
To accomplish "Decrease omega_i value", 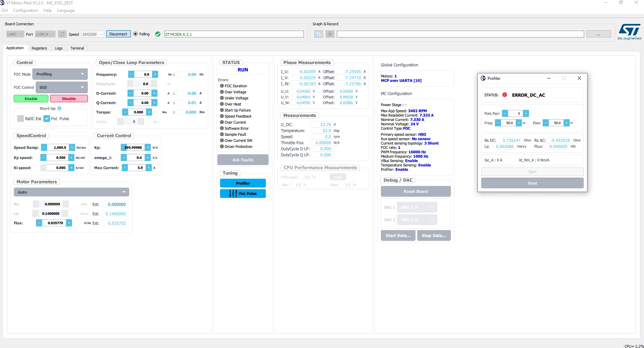I will tap(124, 158).
